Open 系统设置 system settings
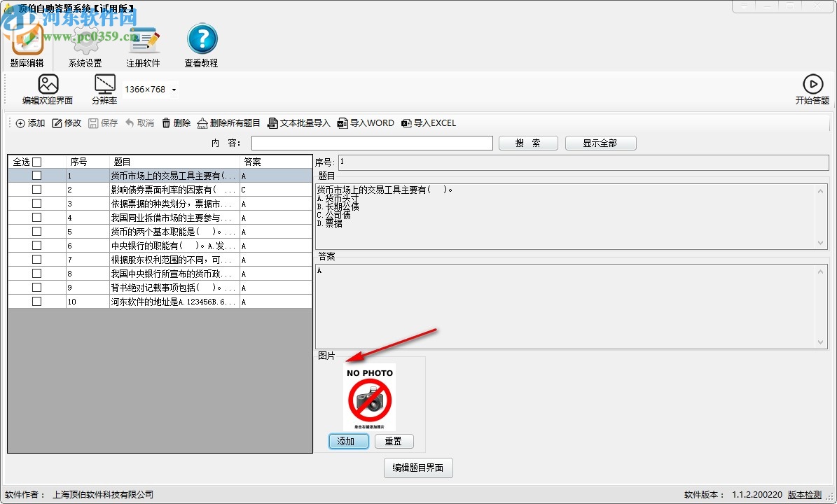Viewport: 837px width, 504px height. pyautogui.click(x=84, y=41)
